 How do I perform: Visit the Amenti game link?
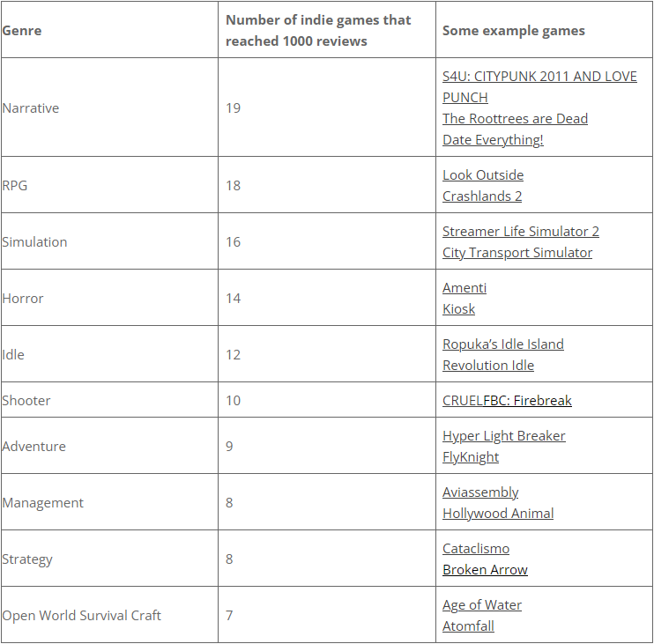(x=464, y=288)
